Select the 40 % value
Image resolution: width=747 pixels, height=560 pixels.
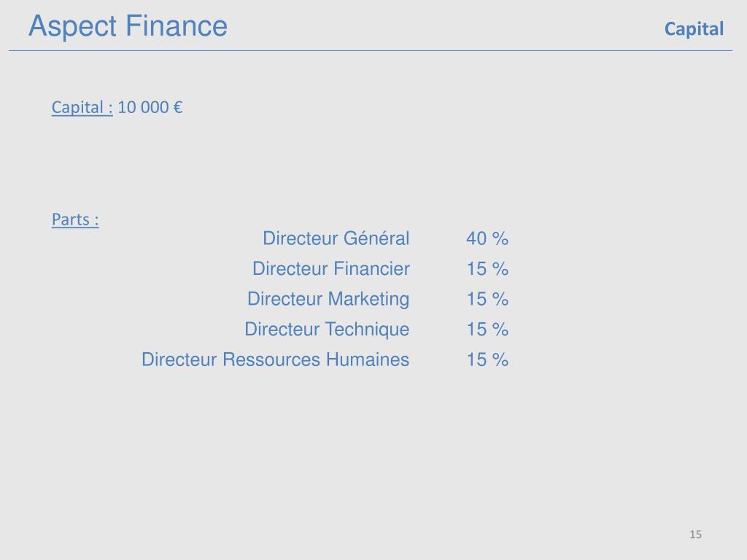click(x=487, y=238)
